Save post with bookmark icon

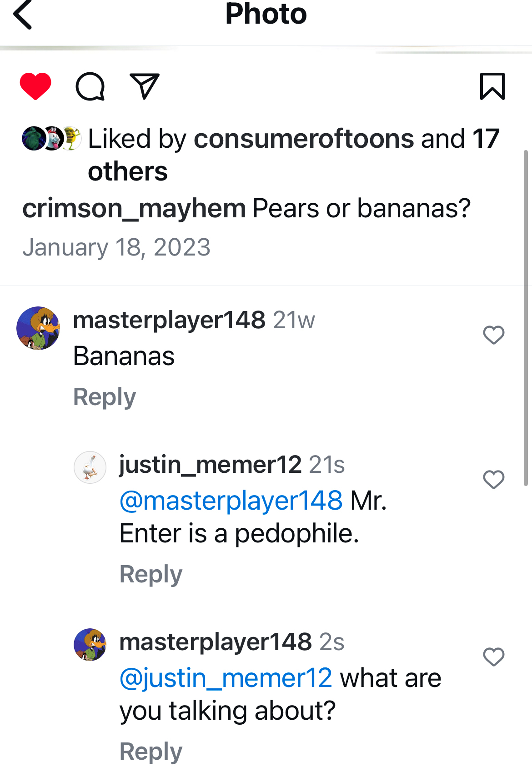pos(492,86)
